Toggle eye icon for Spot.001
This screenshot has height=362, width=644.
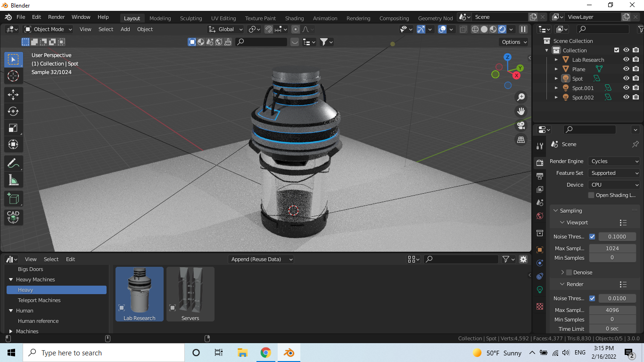[x=626, y=88]
